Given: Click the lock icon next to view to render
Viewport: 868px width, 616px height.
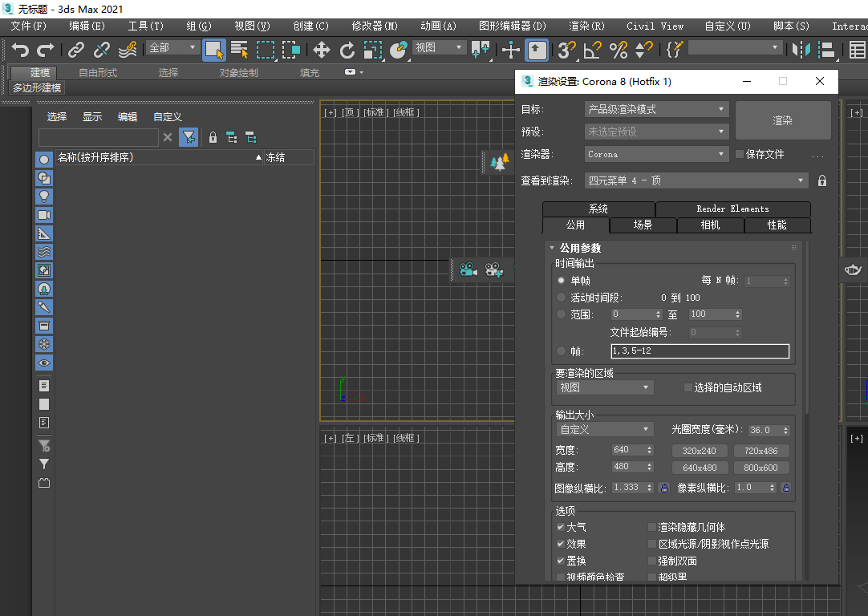Looking at the screenshot, I should tap(821, 180).
